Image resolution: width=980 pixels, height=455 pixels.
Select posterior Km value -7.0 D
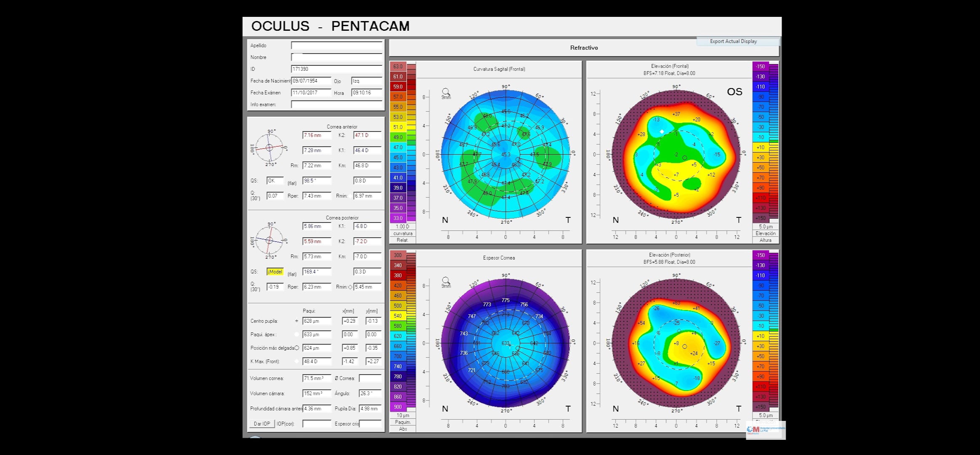[367, 257]
